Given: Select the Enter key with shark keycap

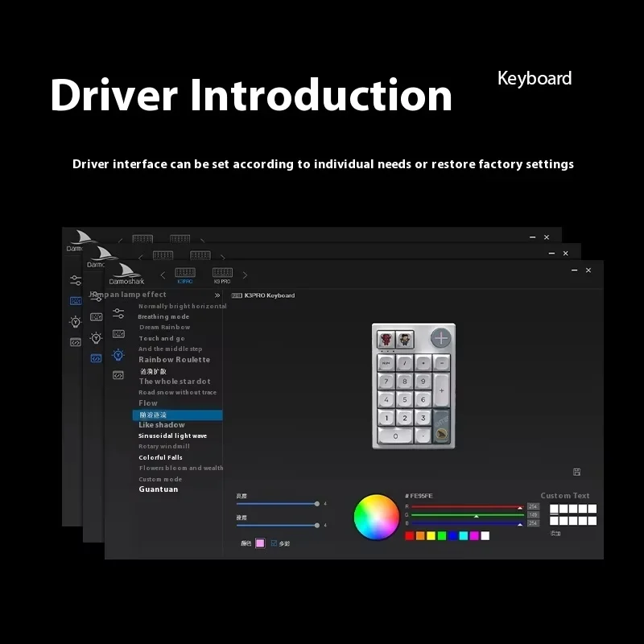Looking at the screenshot, I should tap(441, 427).
